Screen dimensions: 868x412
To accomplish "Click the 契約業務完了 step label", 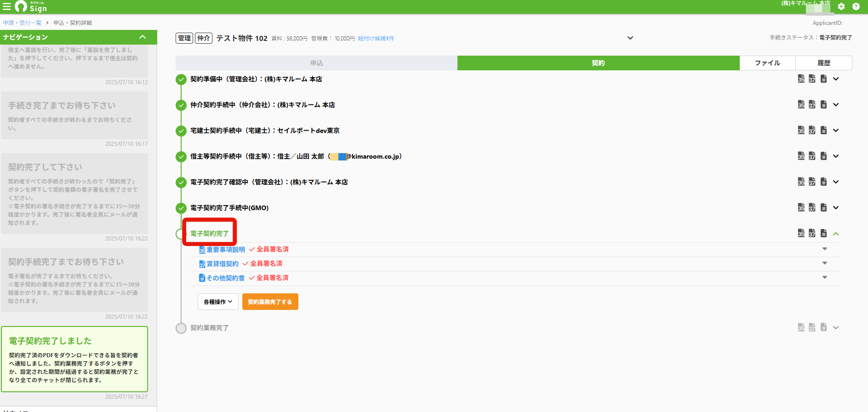I will coord(209,328).
